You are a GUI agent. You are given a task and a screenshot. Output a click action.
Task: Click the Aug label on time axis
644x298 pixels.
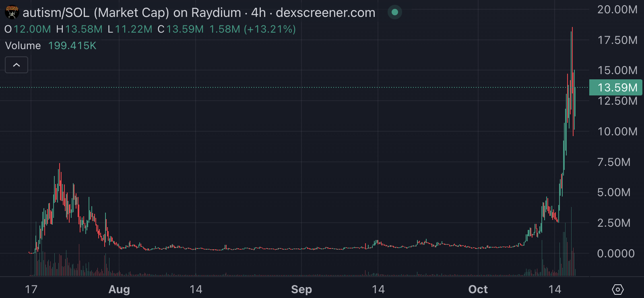point(119,289)
